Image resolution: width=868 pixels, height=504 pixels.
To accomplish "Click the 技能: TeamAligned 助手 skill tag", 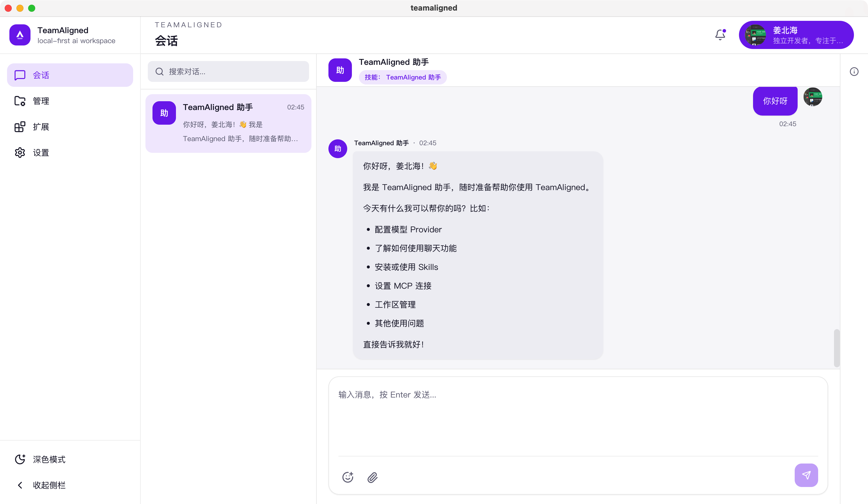I will point(403,77).
